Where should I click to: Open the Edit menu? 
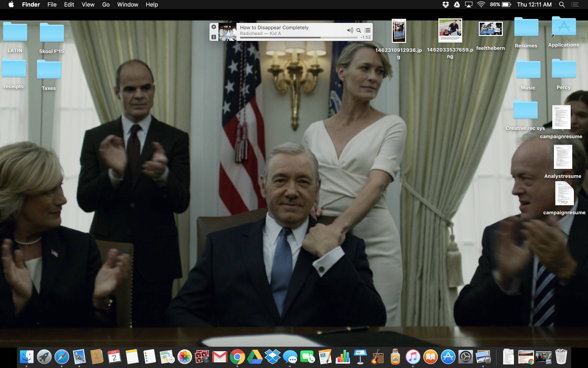click(69, 4)
